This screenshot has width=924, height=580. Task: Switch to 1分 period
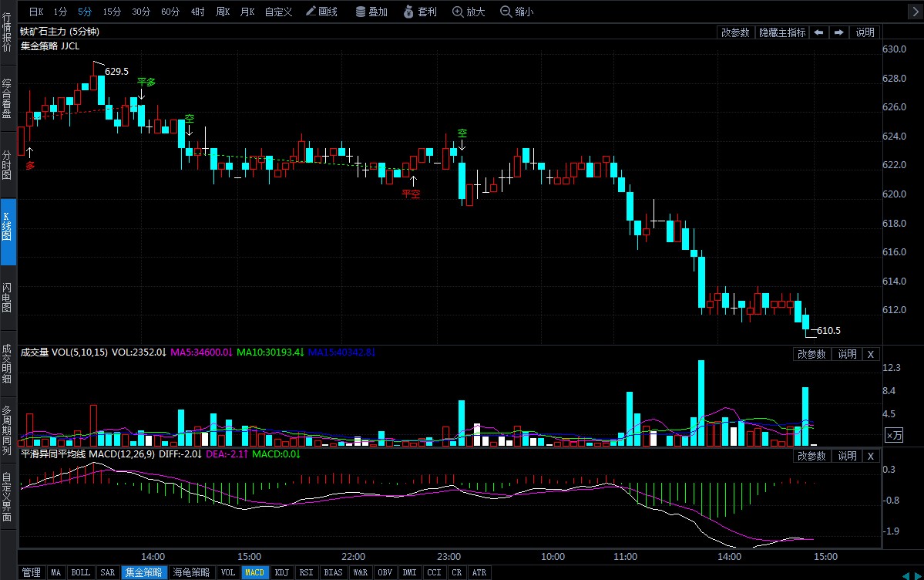(x=60, y=12)
